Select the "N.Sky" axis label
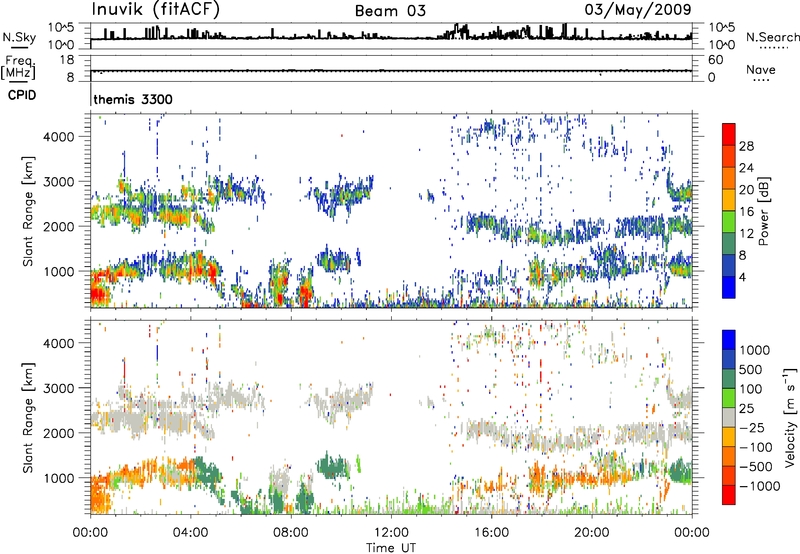This screenshot has height=554, width=800. 19,37
